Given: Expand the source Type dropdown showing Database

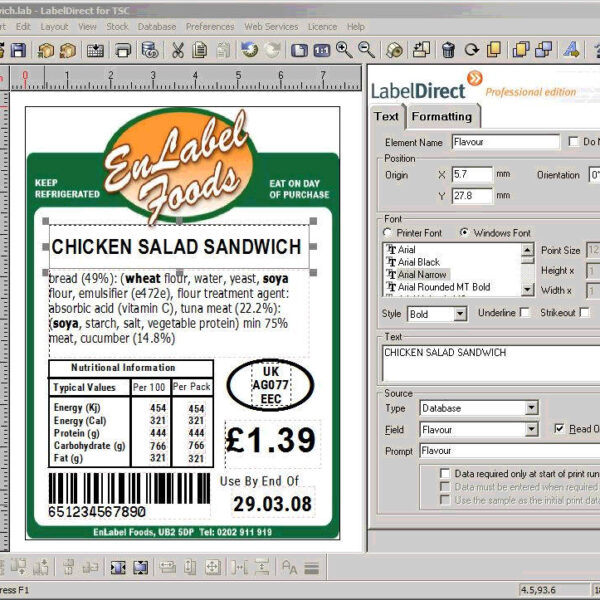Looking at the screenshot, I should click(x=531, y=408).
